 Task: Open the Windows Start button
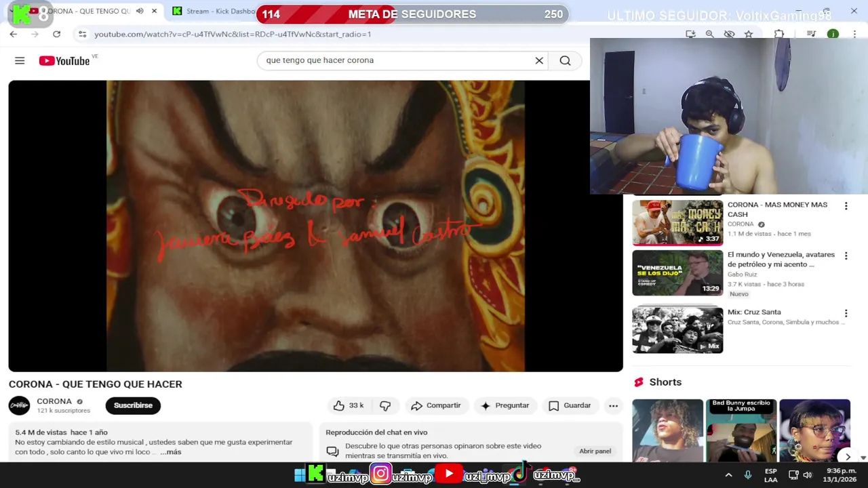[x=300, y=475]
